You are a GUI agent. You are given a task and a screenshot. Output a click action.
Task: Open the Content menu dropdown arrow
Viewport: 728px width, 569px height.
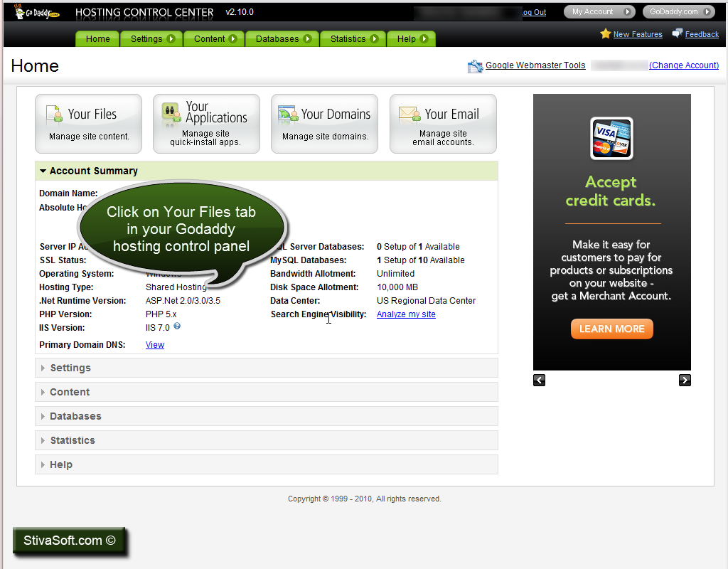tap(233, 39)
